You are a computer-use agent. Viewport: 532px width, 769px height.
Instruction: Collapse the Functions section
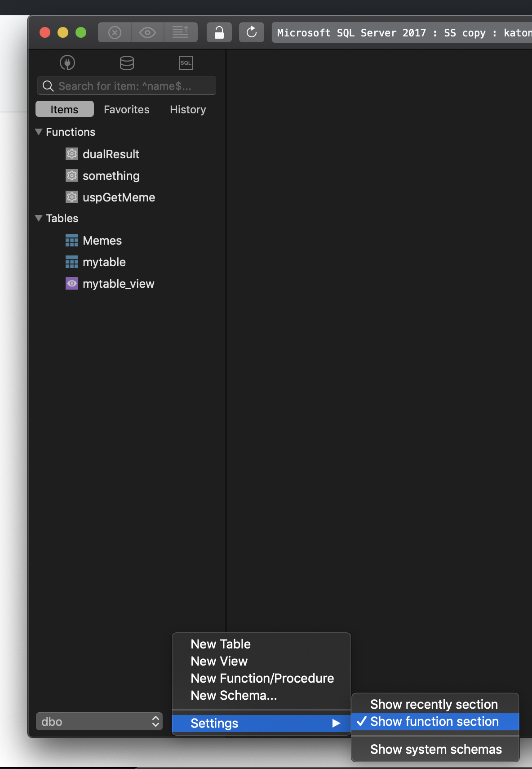point(39,132)
